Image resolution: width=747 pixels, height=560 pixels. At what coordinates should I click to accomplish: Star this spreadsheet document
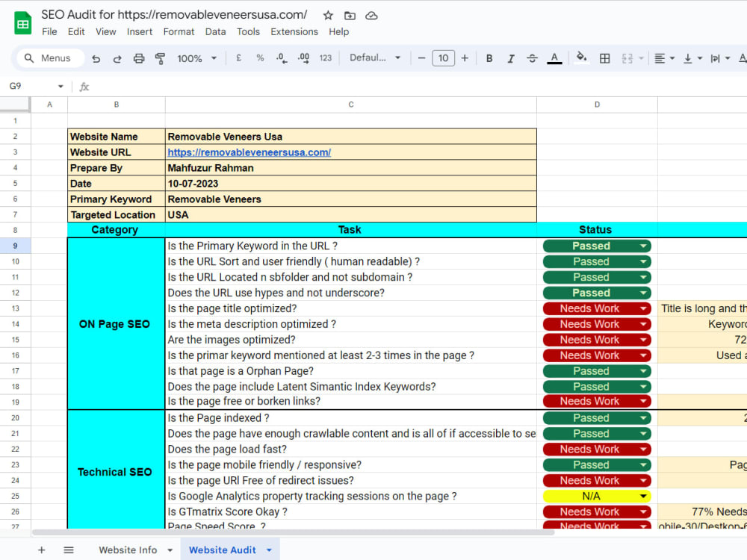pyautogui.click(x=328, y=16)
